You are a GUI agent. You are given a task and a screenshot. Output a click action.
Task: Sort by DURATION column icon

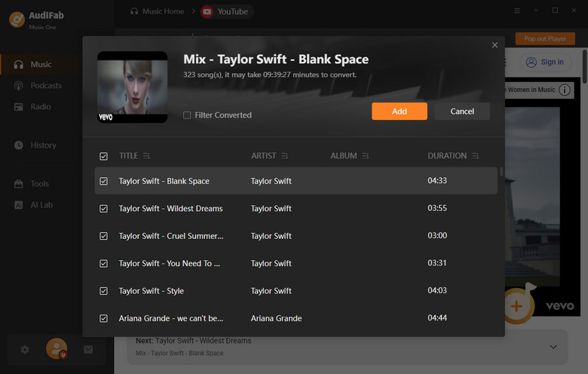pyautogui.click(x=475, y=155)
